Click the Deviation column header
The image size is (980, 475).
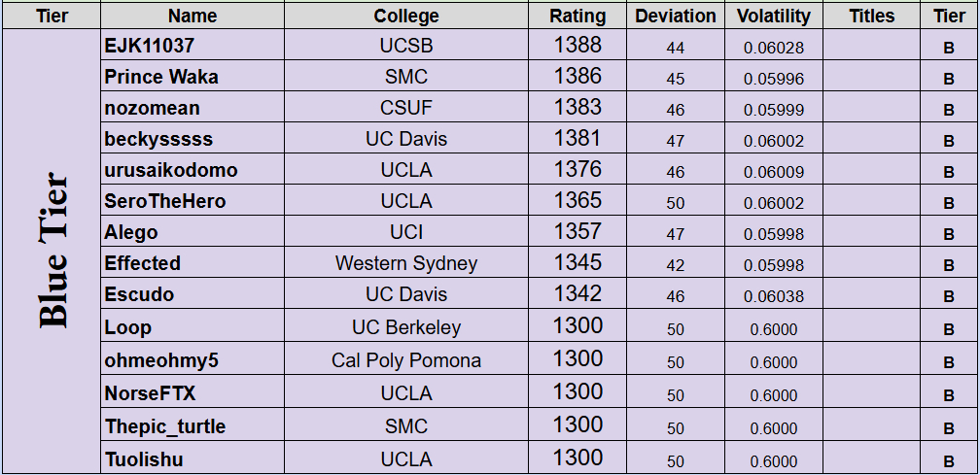[676, 16]
